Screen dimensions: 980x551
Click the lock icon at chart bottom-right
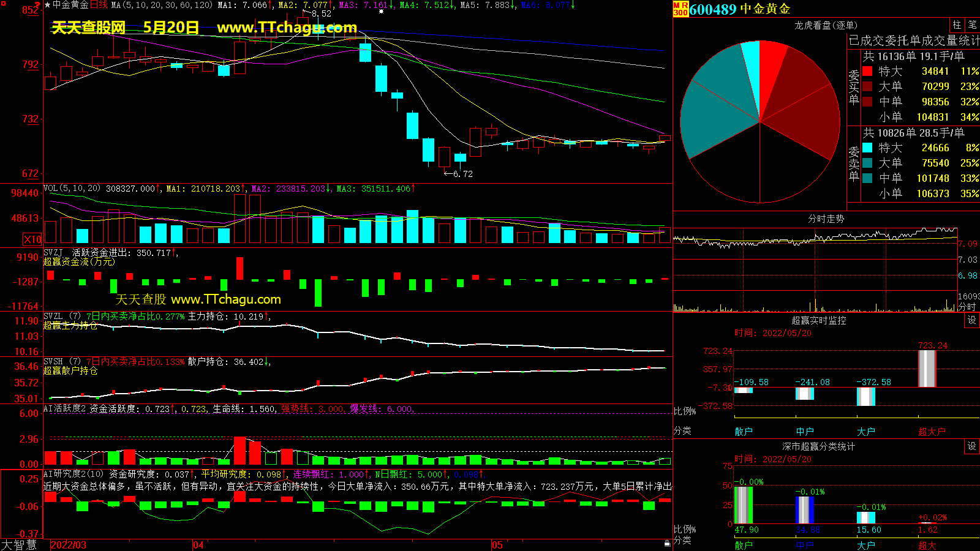point(667,543)
